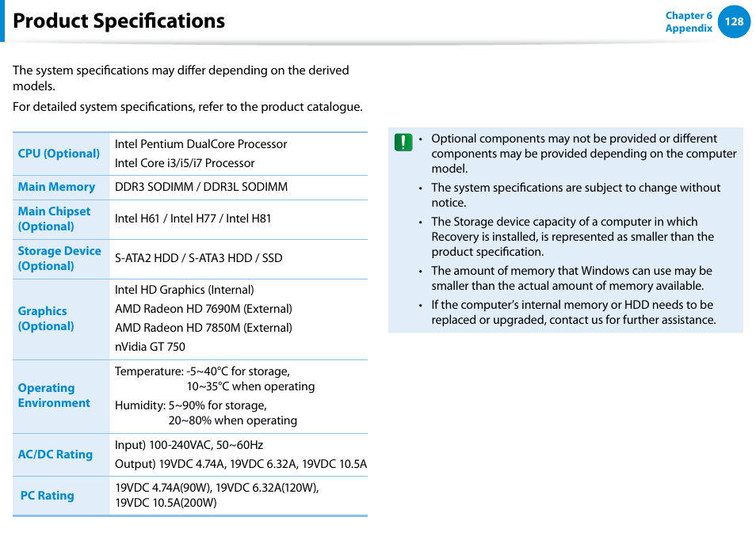The width and height of the screenshot is (756, 536).
Task: Click the 'Output) 19VDC 4.74A' line
Action: coord(241,464)
